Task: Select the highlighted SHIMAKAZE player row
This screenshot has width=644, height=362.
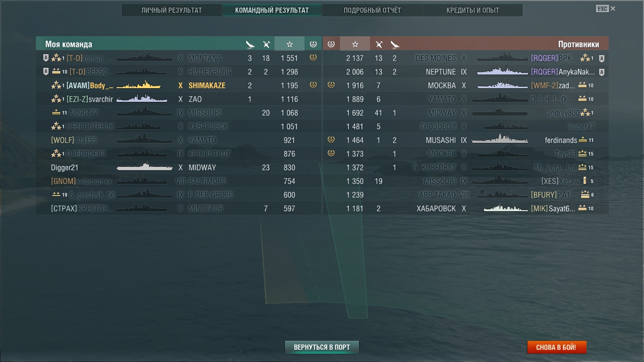Action: coord(179,85)
